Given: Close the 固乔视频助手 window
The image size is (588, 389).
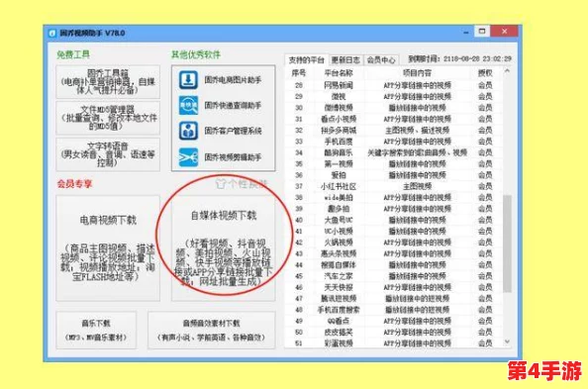Looking at the screenshot, I should click(505, 31).
